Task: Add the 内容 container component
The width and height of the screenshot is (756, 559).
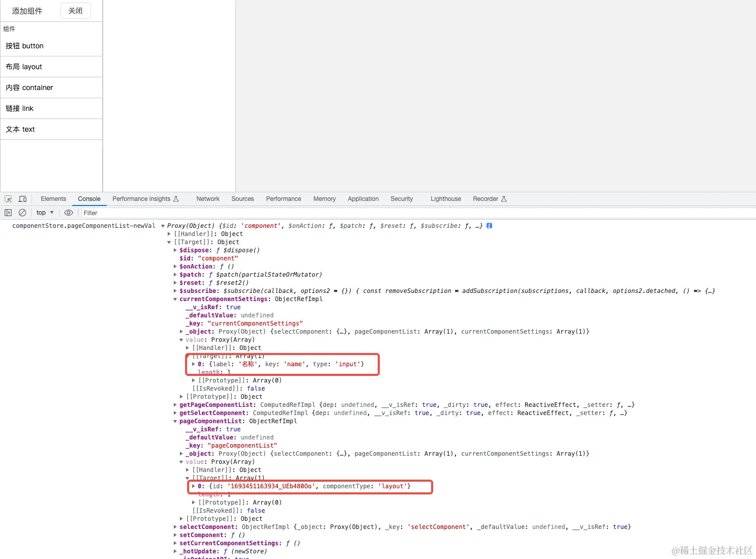Action: pos(51,87)
